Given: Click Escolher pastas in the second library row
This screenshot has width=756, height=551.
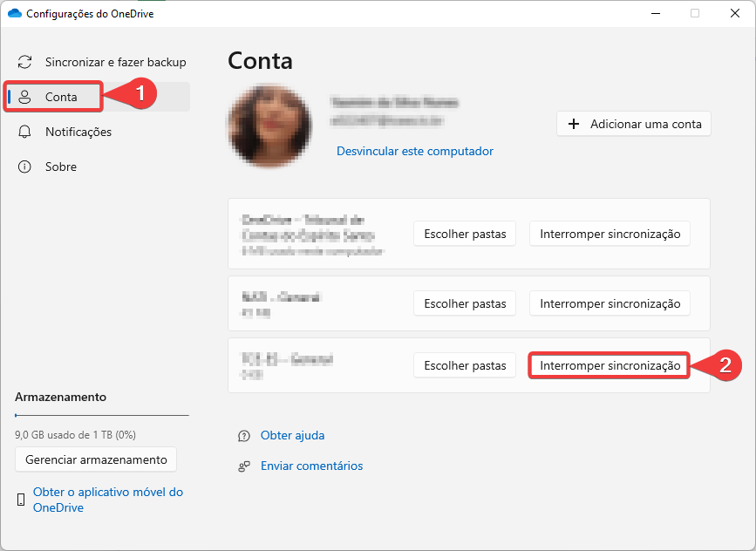Looking at the screenshot, I should [x=465, y=303].
